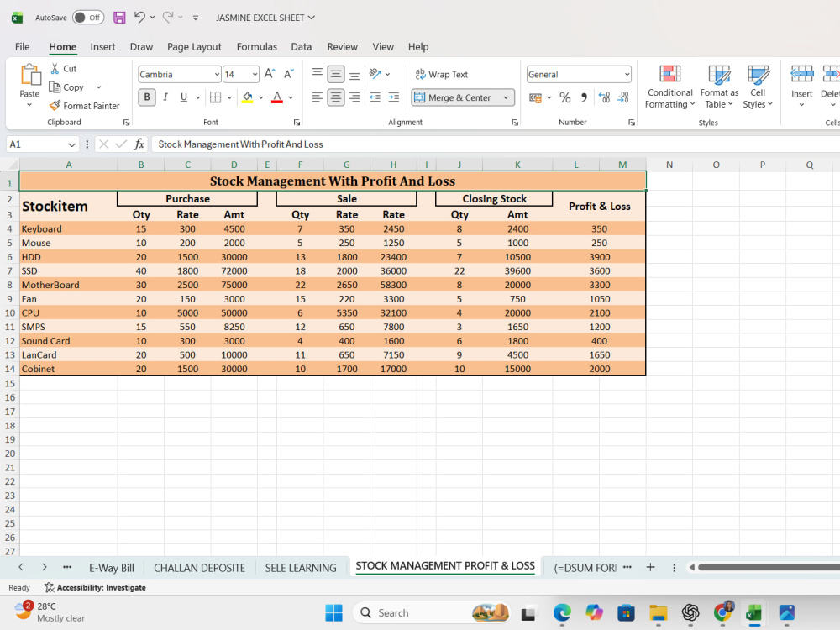
Task: Apply bottom align icon
Action: 354,75
